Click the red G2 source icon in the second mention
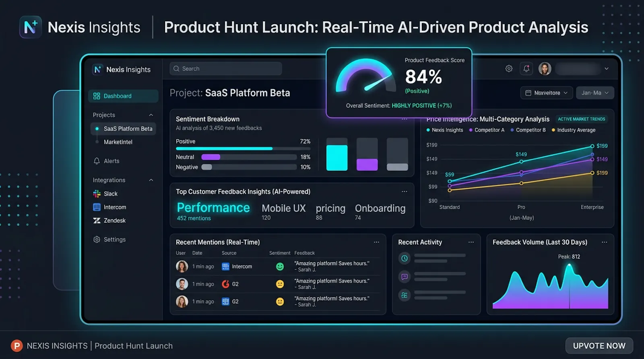This screenshot has width=644, height=359. point(225,284)
